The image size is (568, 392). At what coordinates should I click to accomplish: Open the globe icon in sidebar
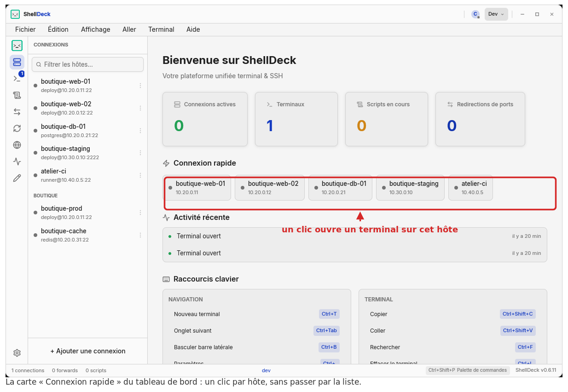[17, 145]
